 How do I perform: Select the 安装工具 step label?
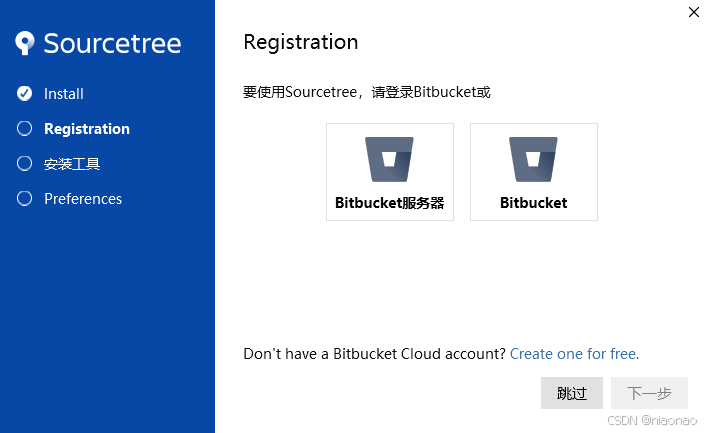click(x=72, y=164)
